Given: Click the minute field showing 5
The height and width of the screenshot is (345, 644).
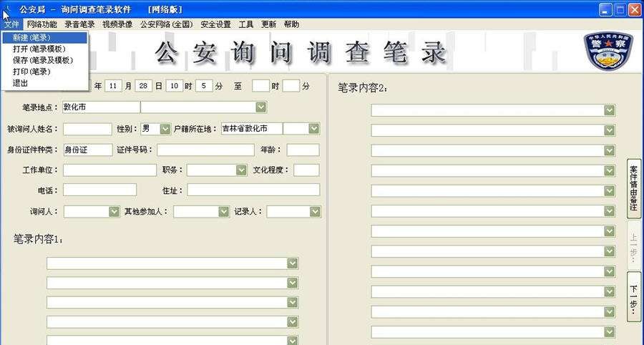Looking at the screenshot, I should tap(204, 86).
